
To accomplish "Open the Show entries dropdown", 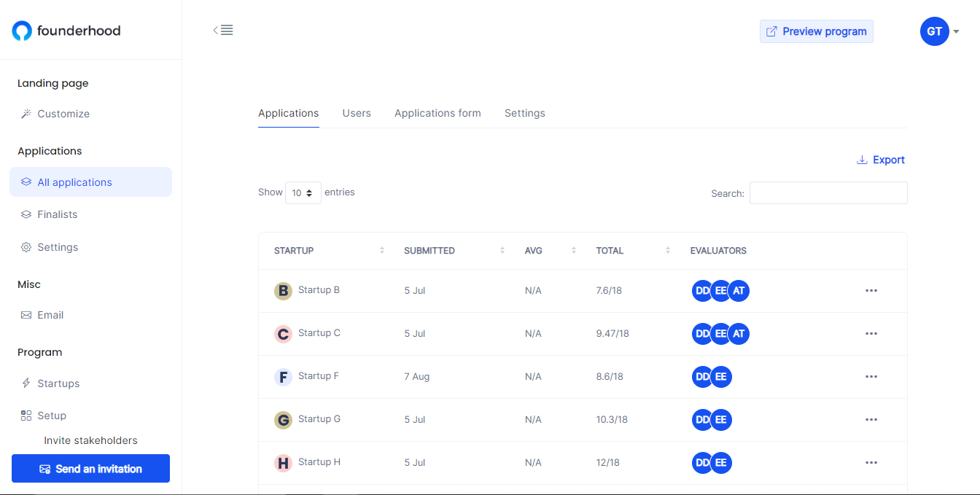I will [x=303, y=192].
